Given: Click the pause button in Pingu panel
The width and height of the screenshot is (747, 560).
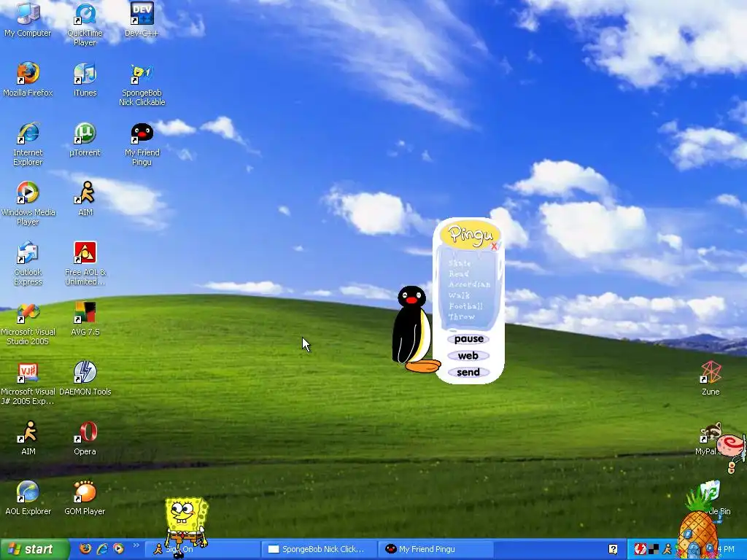Looking at the screenshot, I should [469, 339].
